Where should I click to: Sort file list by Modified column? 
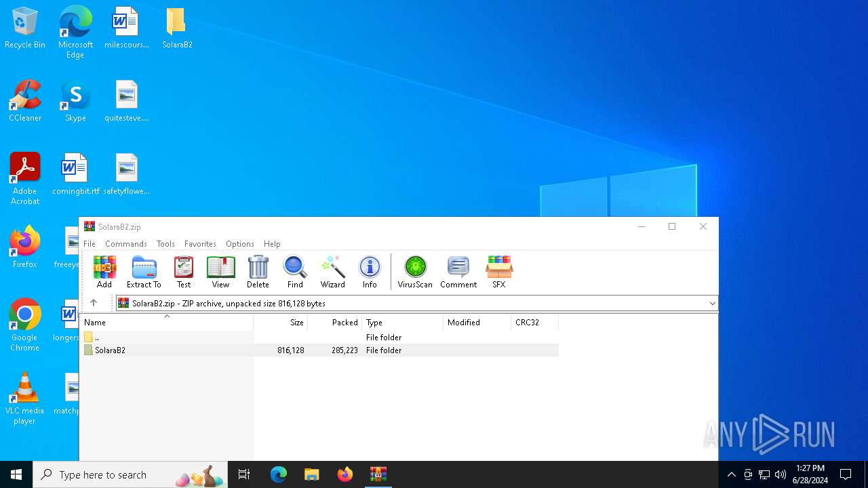point(477,323)
